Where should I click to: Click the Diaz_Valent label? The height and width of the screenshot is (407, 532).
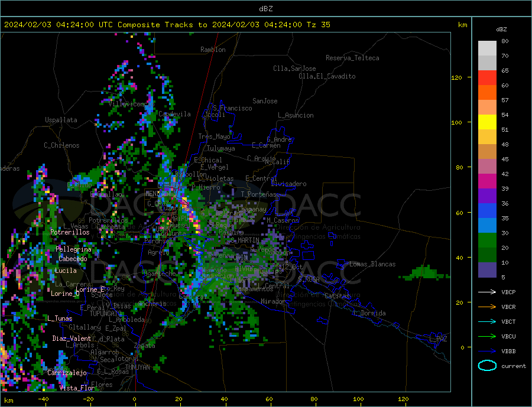(72, 338)
